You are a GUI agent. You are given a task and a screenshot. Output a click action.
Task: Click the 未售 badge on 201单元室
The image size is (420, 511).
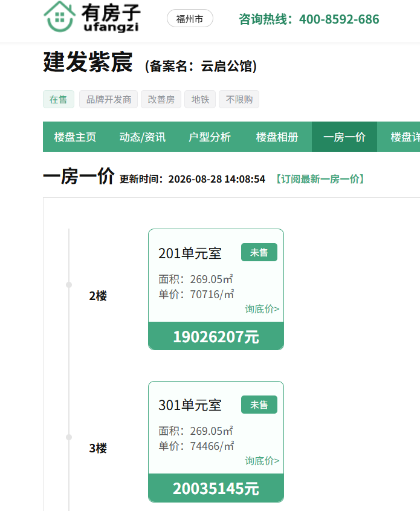(x=259, y=252)
